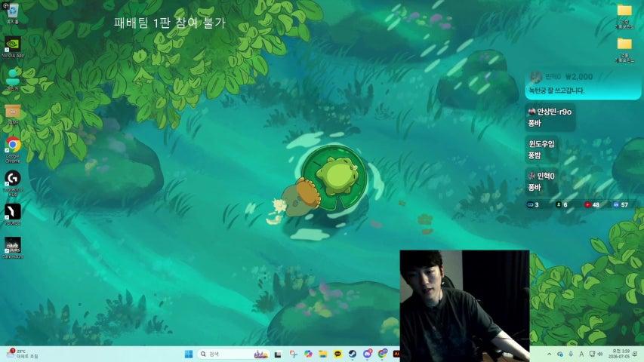
Task: Open the network status tray icon
Action: 592,354
